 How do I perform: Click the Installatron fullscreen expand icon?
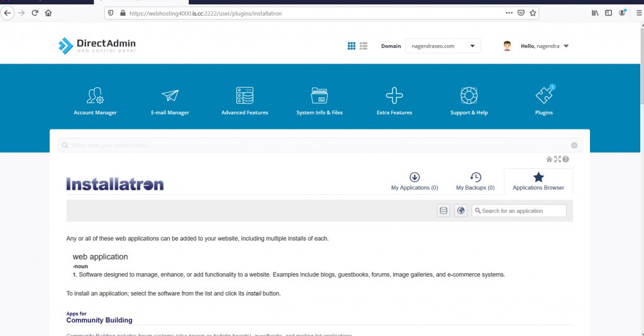(x=557, y=159)
